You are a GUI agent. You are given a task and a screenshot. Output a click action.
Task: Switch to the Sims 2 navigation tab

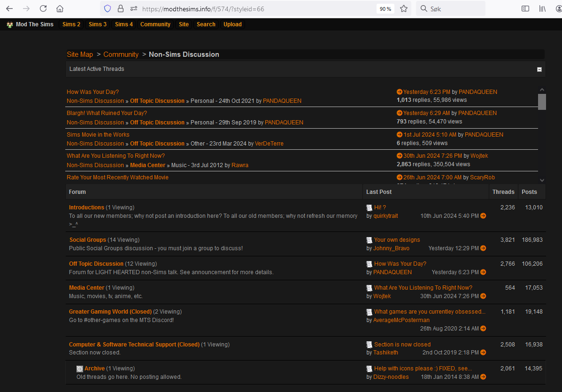(71, 24)
